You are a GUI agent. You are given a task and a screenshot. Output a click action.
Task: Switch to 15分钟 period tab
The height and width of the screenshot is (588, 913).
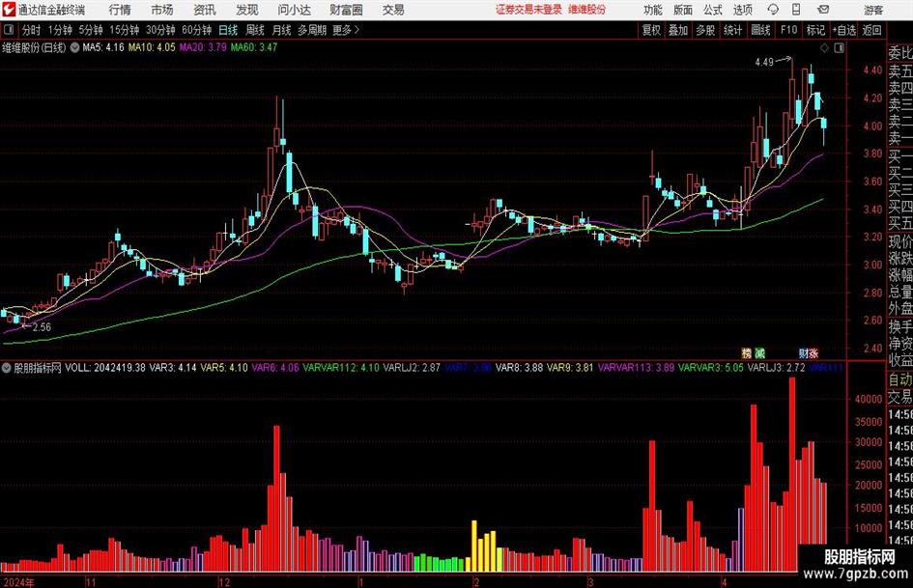click(125, 30)
